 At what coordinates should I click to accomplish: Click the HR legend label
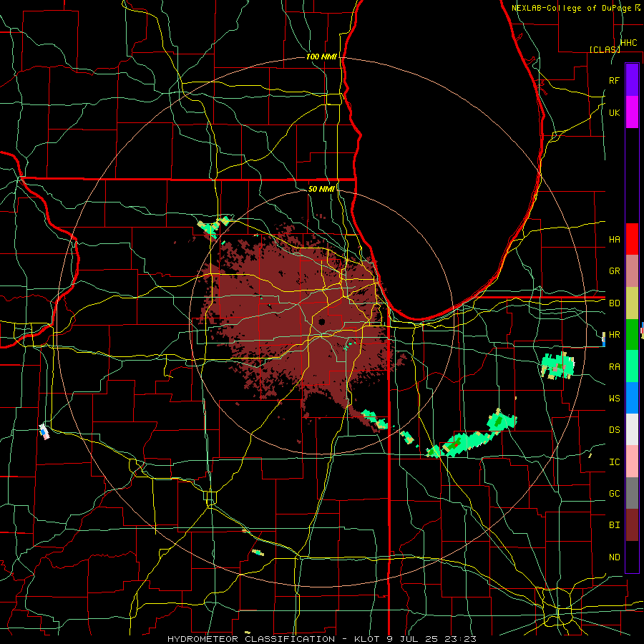coord(614,335)
